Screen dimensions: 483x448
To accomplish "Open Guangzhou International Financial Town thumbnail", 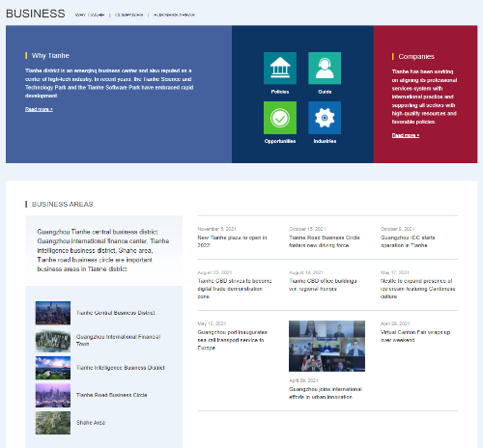I will click(x=53, y=340).
